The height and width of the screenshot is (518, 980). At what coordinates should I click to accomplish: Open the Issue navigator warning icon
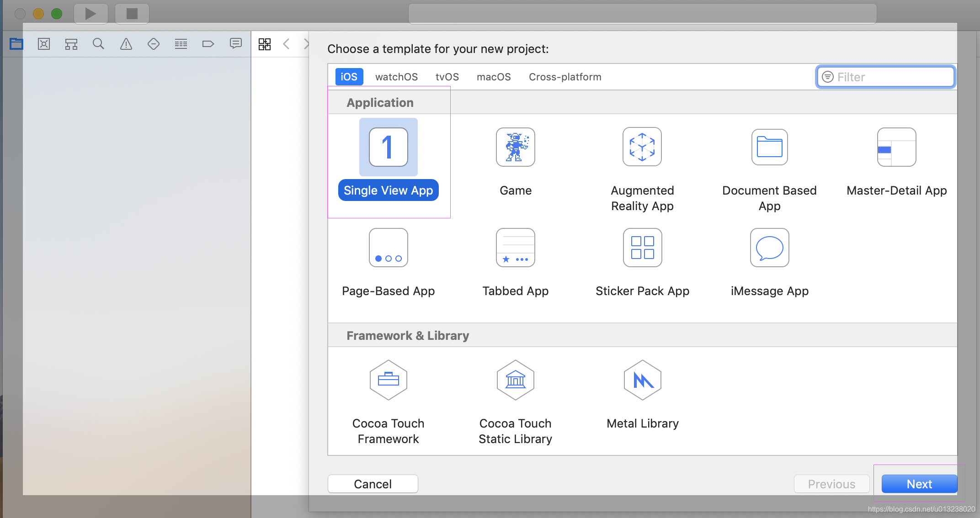pos(126,44)
